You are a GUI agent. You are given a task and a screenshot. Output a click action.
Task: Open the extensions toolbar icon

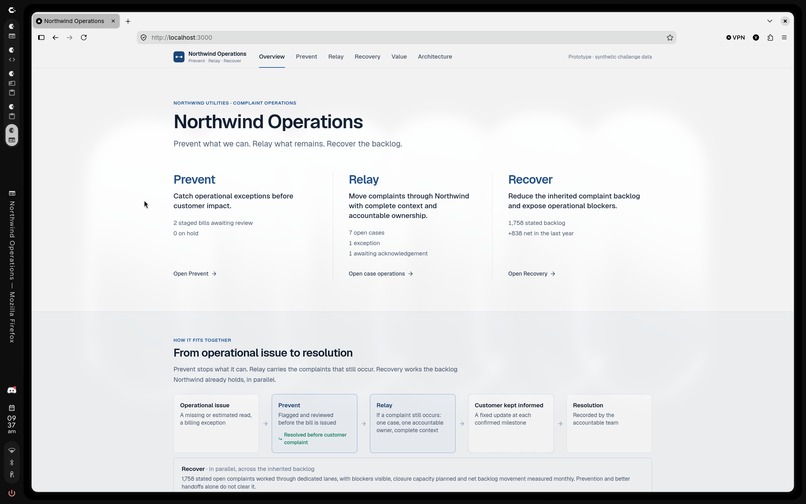tap(770, 38)
